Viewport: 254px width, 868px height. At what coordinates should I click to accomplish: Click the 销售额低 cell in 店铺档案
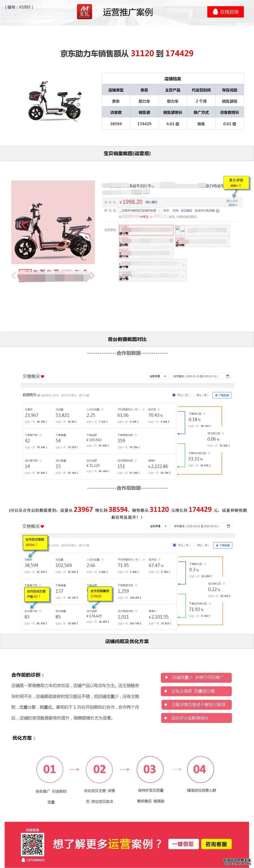[230, 101]
